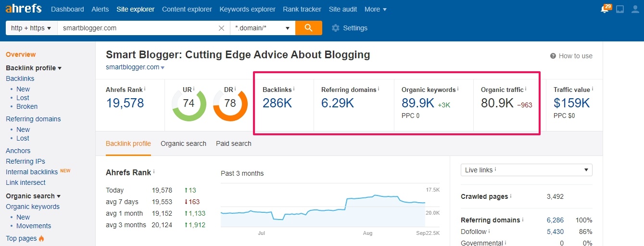Screen dimensions: 644x246
Task: Click the 89.9K organic keywords value
Action: tap(418, 103)
